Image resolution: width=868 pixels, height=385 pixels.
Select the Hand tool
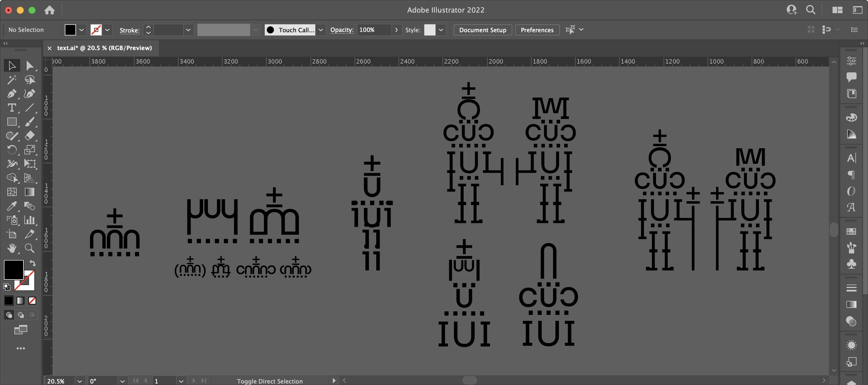pos(12,248)
